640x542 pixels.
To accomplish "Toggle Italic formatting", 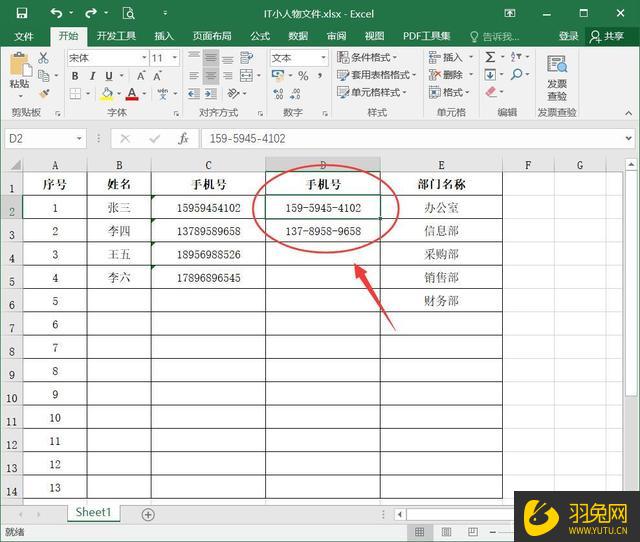I will 93,76.
